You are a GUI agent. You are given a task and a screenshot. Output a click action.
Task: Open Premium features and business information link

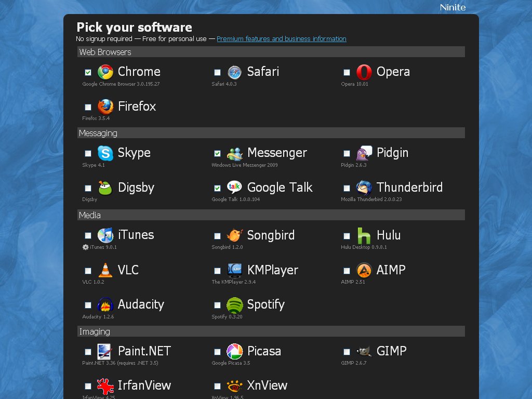tap(282, 38)
